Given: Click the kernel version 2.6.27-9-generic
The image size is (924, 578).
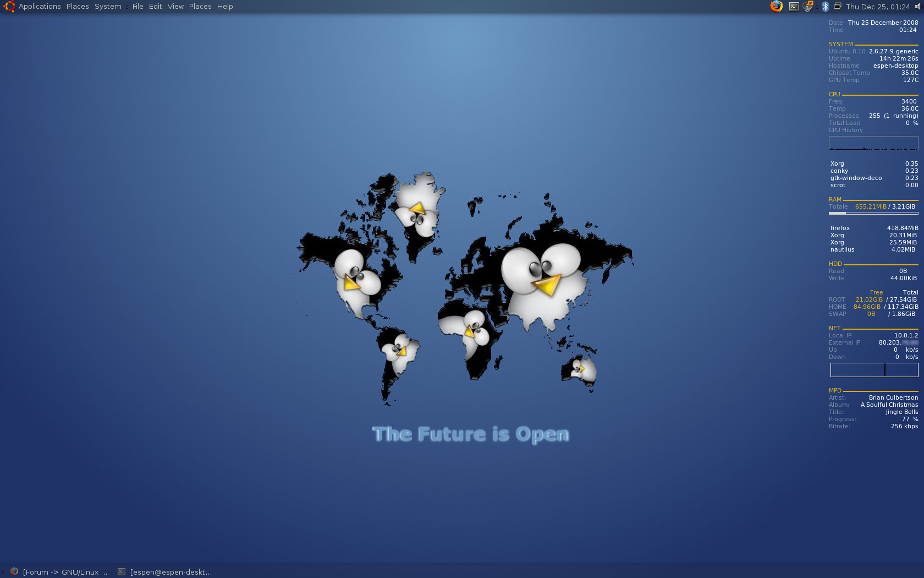Looking at the screenshot, I should point(893,51).
